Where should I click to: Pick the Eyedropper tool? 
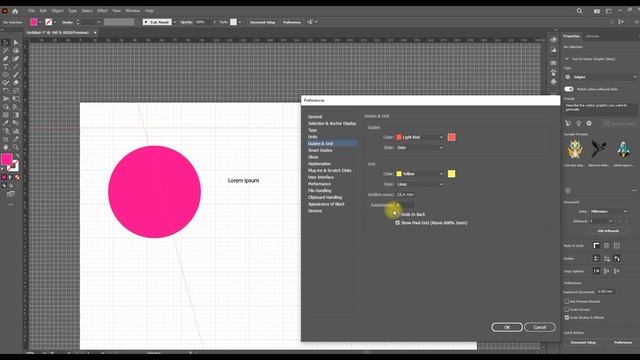6,123
